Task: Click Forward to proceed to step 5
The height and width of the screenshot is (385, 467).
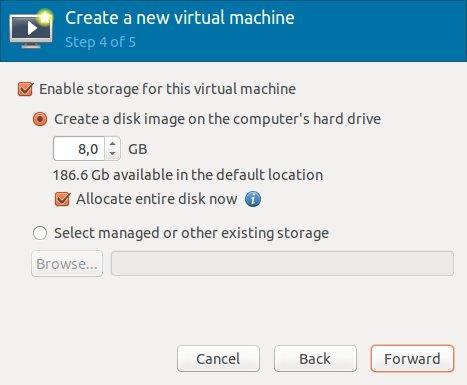Action: (412, 359)
